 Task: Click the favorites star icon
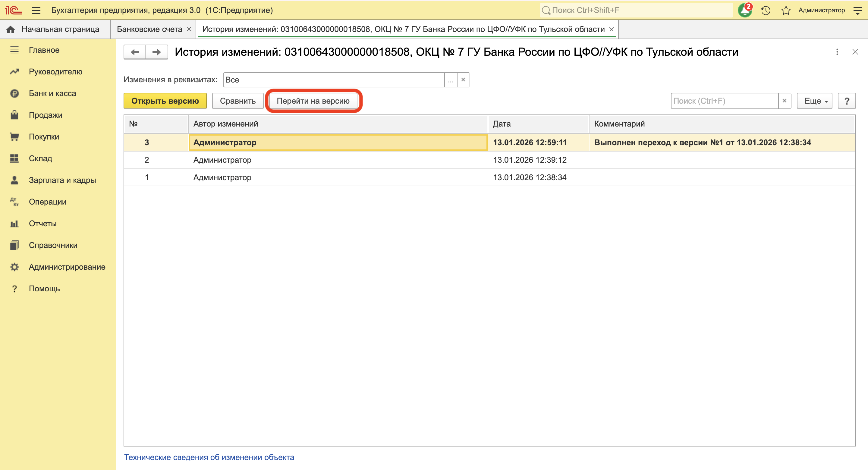tap(786, 11)
